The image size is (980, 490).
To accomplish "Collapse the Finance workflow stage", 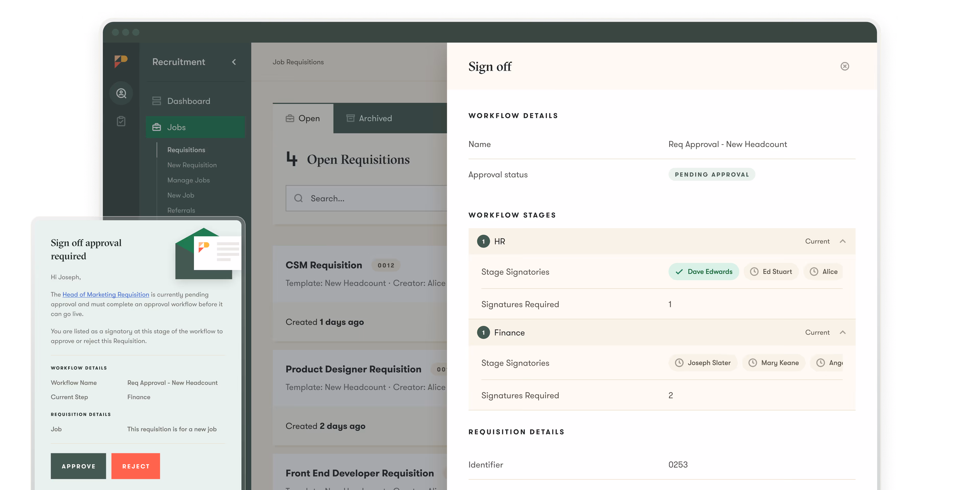I will 843,332.
